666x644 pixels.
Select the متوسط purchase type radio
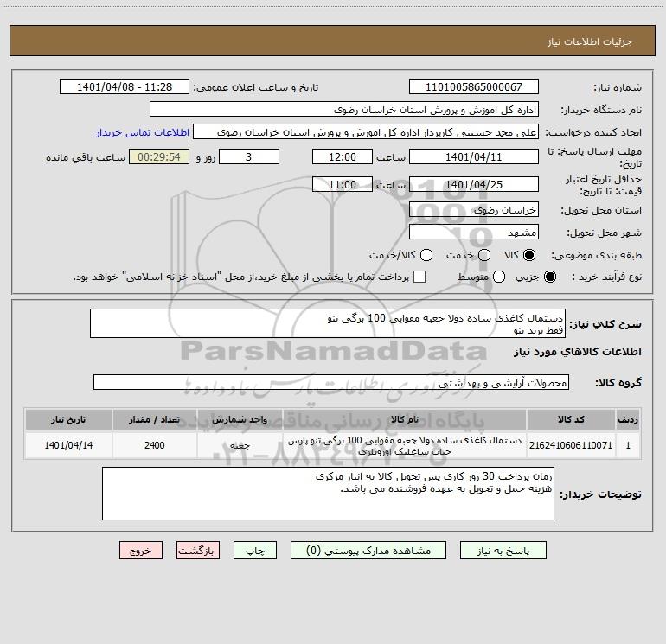(499, 277)
